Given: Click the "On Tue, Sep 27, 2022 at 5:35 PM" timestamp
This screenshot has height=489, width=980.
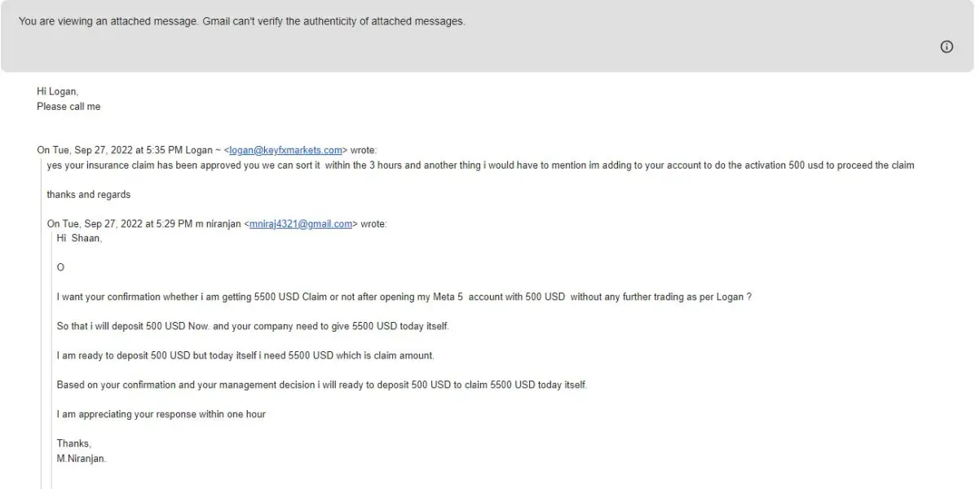Looking at the screenshot, I should [x=109, y=150].
